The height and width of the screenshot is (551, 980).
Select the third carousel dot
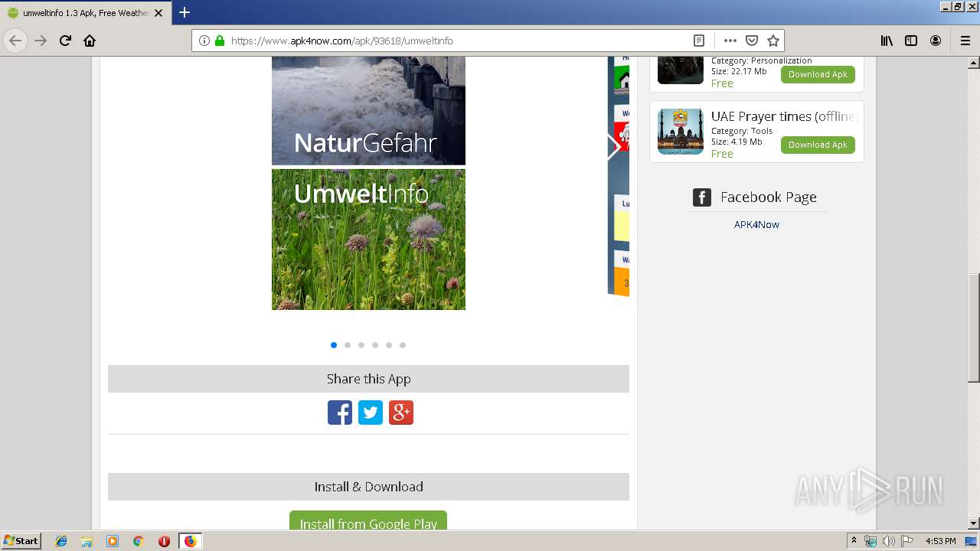pos(361,345)
